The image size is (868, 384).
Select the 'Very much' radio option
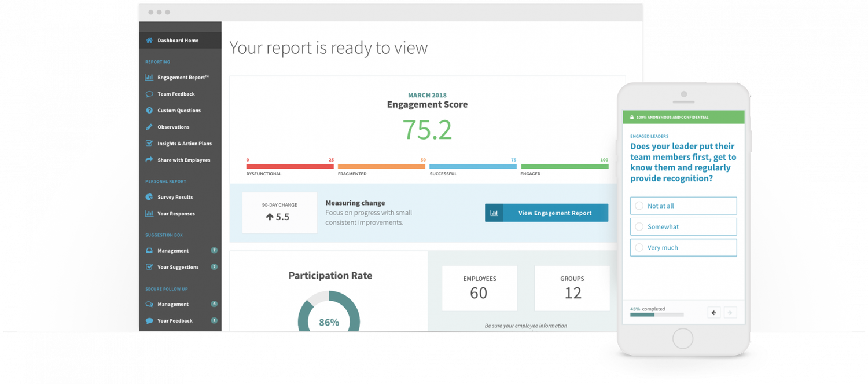[639, 247]
